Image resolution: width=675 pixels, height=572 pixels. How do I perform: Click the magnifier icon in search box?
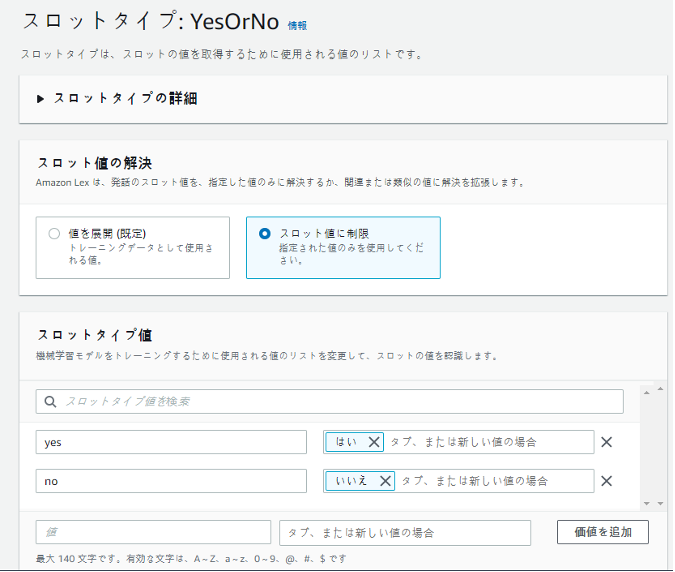(50, 401)
